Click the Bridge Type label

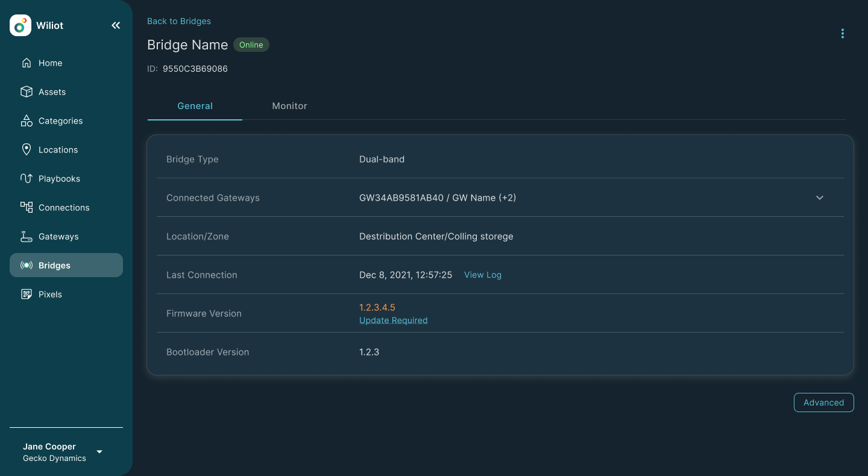pyautogui.click(x=192, y=159)
